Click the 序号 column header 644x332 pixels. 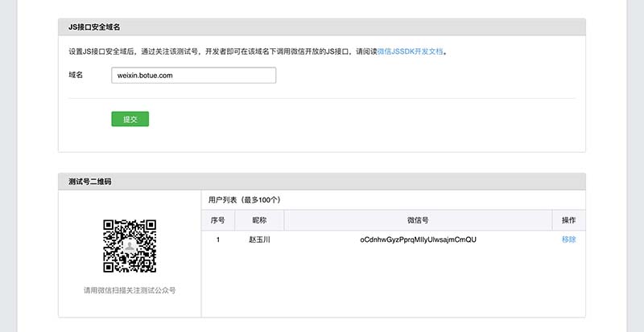[x=217, y=220]
